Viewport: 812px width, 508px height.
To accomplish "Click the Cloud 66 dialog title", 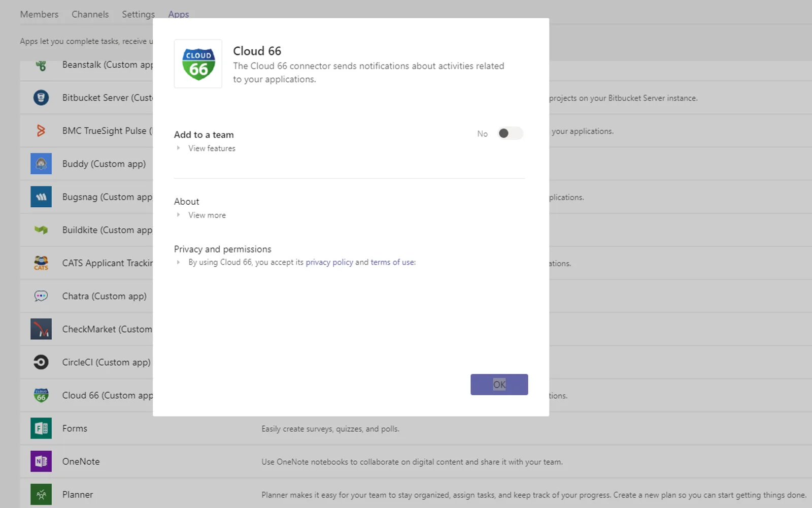I will coord(257,51).
